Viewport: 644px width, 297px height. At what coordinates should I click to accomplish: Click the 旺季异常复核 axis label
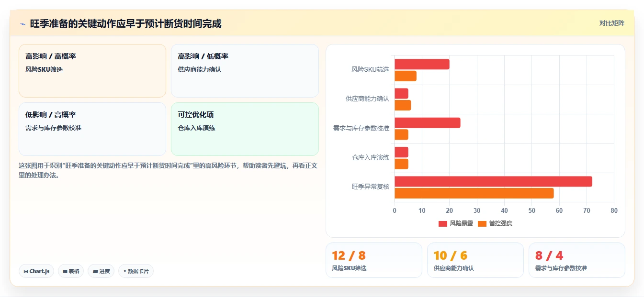click(371, 187)
